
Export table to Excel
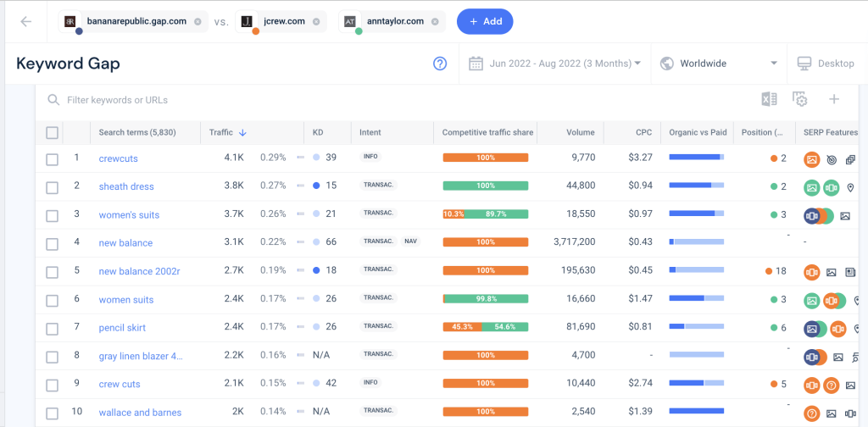(x=769, y=100)
